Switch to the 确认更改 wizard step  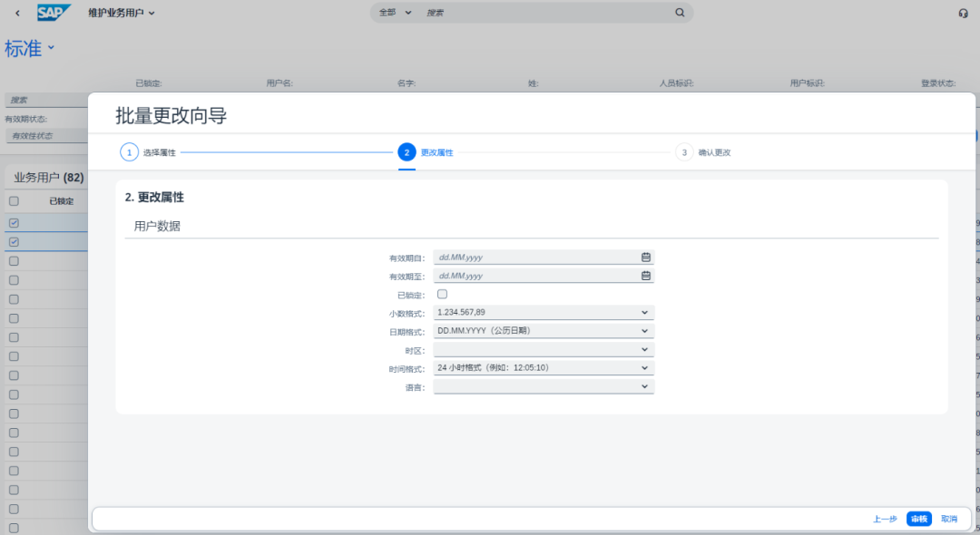coord(712,151)
